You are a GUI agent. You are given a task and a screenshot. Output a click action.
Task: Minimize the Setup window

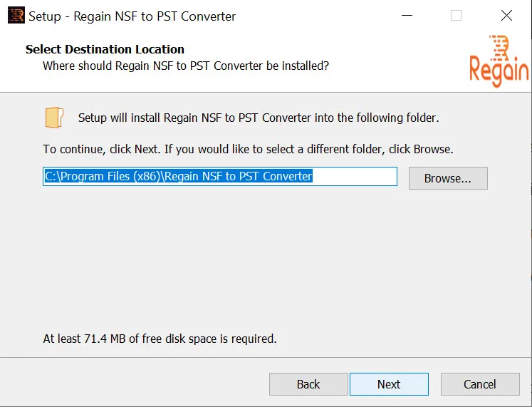tap(407, 15)
